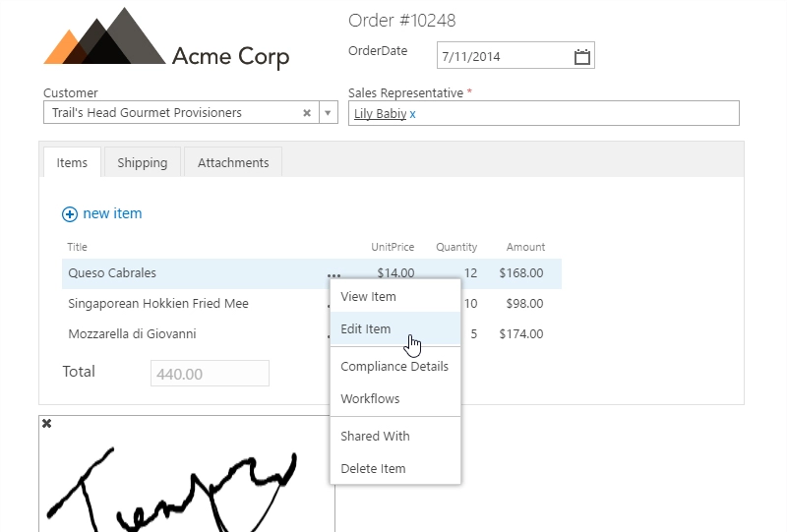This screenshot has height=532, width=787.
Task: Click into the OrderDate text field
Action: click(x=502, y=56)
